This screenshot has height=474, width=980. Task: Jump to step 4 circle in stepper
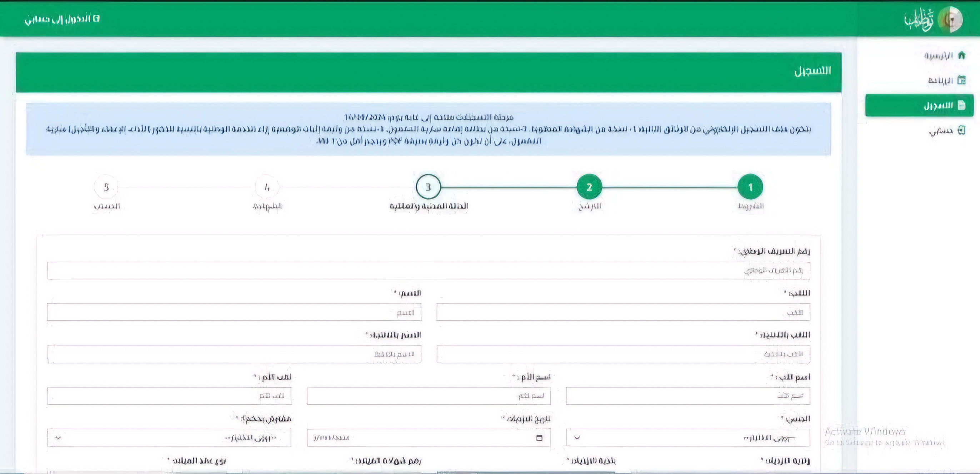[x=267, y=187]
